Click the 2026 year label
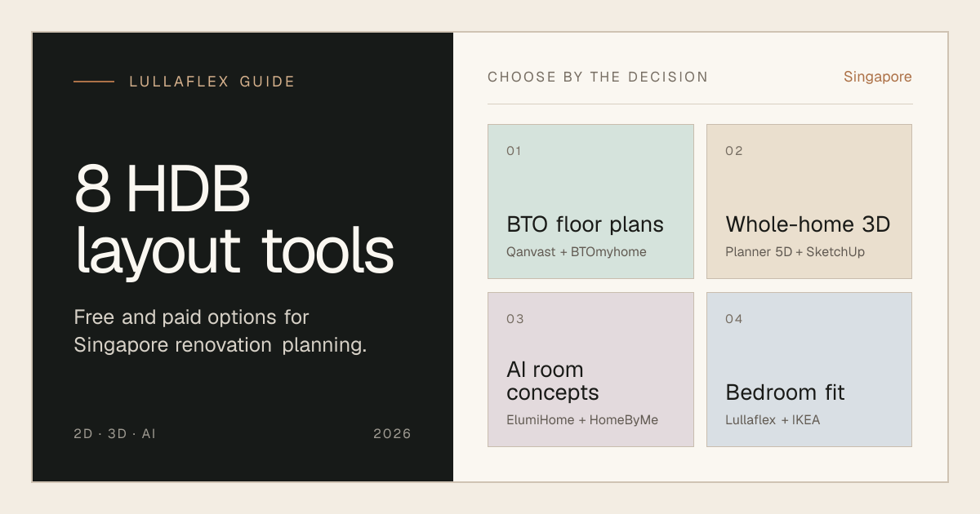 393,434
